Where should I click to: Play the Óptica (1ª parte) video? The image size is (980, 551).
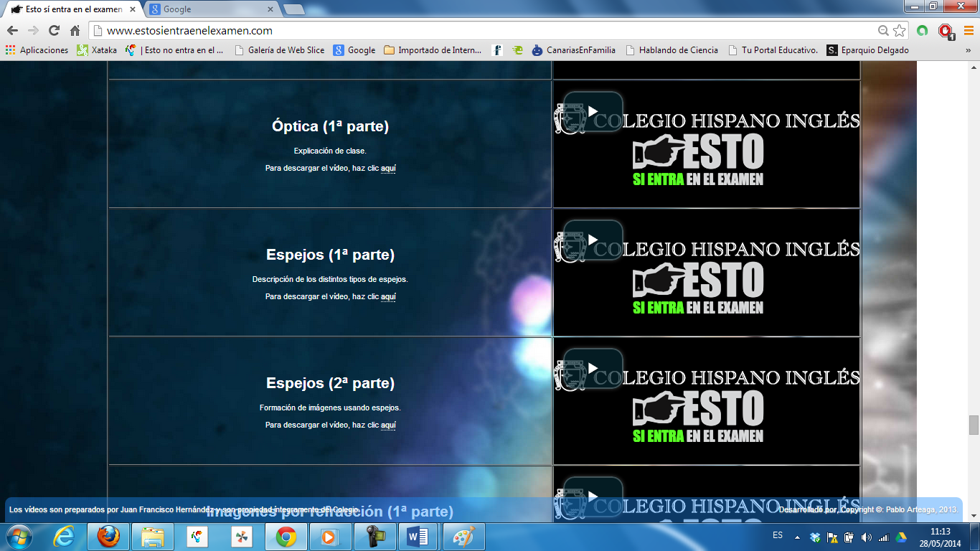tap(593, 111)
